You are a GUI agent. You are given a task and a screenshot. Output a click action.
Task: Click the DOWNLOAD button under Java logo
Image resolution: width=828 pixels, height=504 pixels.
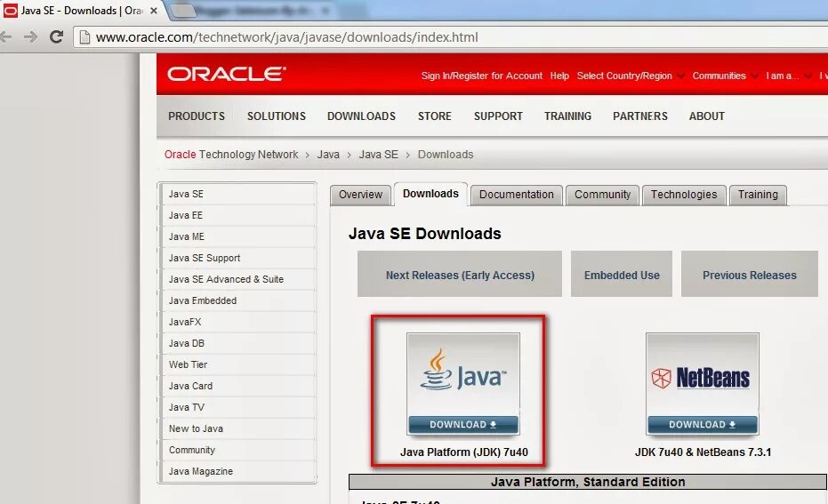click(463, 425)
